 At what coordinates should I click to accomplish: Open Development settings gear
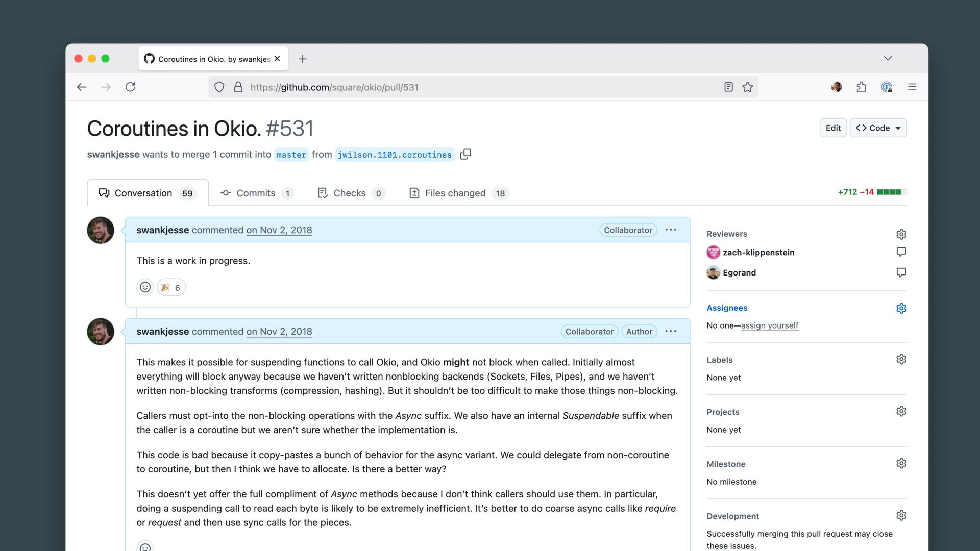pos(901,515)
